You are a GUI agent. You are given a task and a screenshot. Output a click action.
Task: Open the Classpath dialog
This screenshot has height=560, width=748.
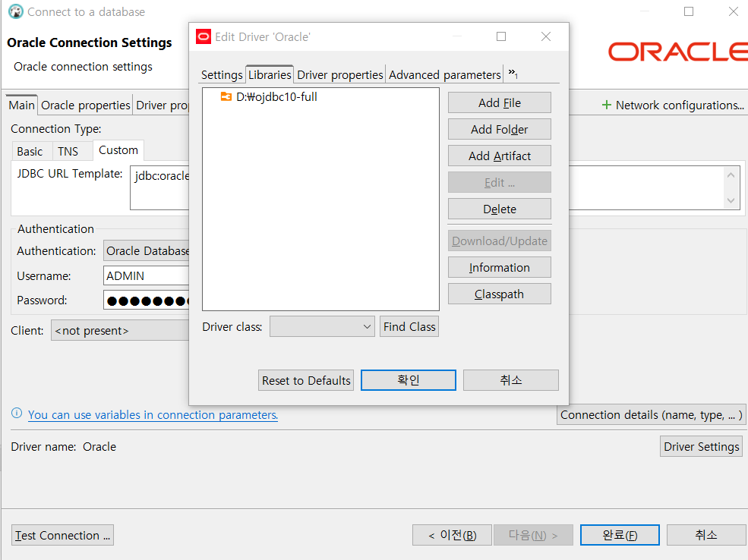(500, 294)
